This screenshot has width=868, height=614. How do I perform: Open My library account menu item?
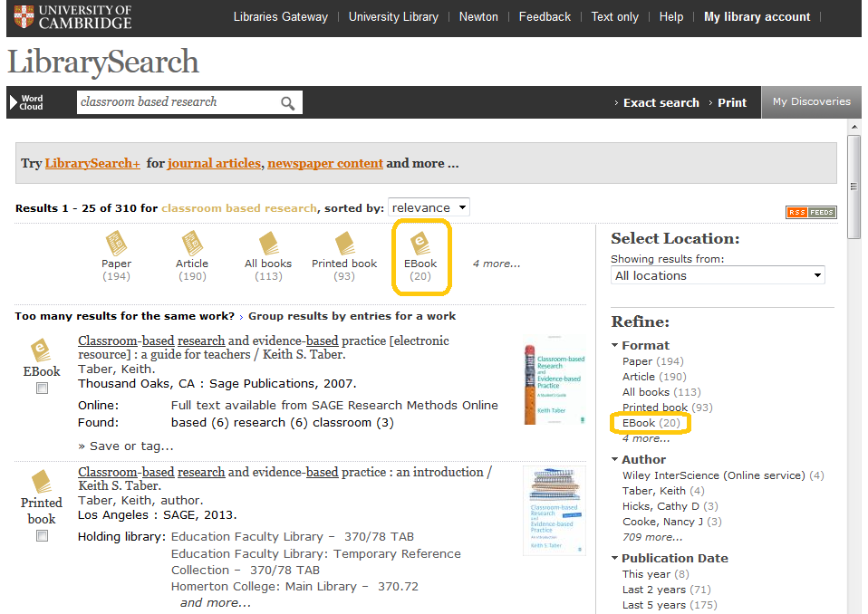pyautogui.click(x=757, y=16)
